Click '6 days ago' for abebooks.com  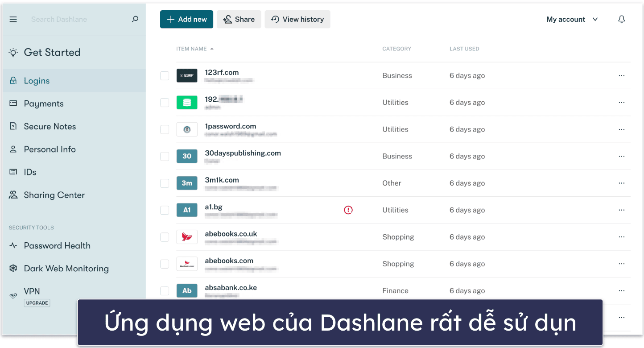[467, 264]
